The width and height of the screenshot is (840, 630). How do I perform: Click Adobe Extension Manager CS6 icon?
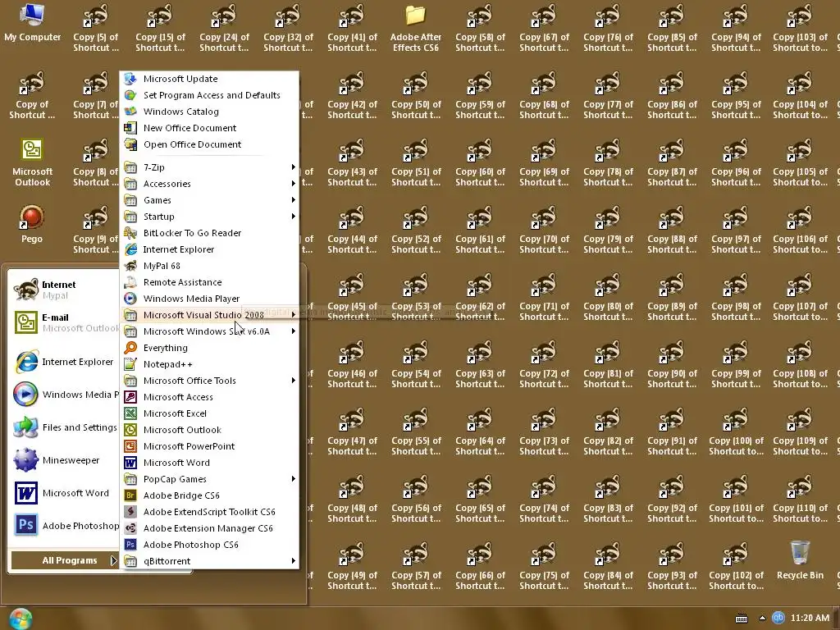(130, 528)
